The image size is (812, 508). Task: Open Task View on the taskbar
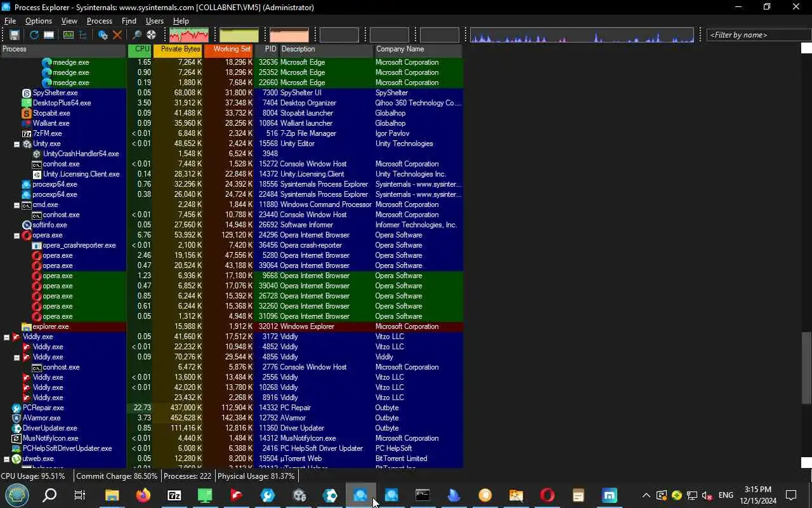(80, 495)
